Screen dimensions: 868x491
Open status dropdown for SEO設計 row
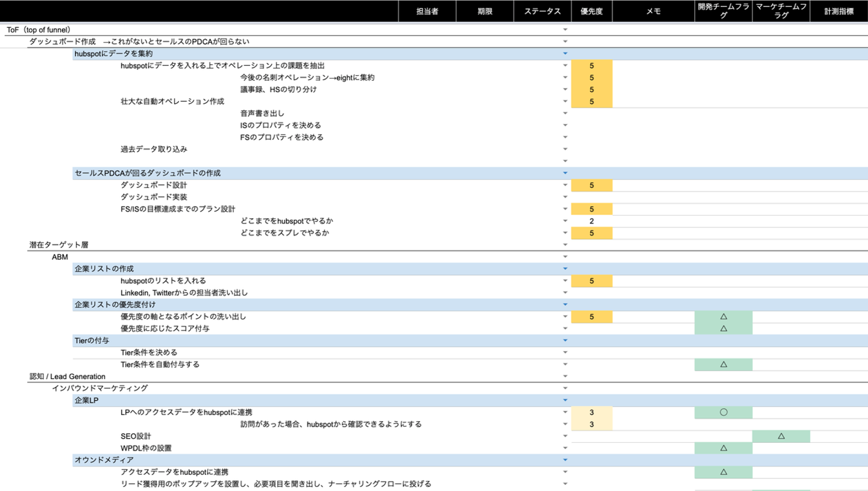click(x=565, y=436)
